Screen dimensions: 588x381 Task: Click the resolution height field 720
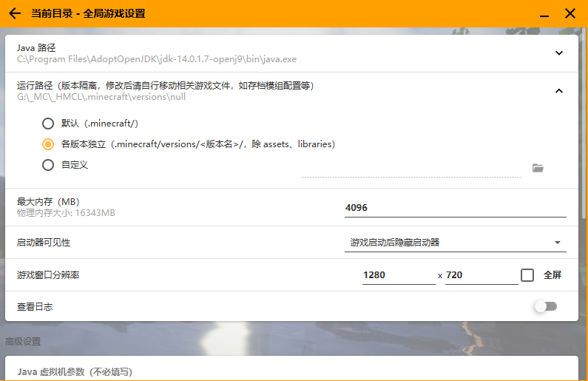(x=481, y=275)
